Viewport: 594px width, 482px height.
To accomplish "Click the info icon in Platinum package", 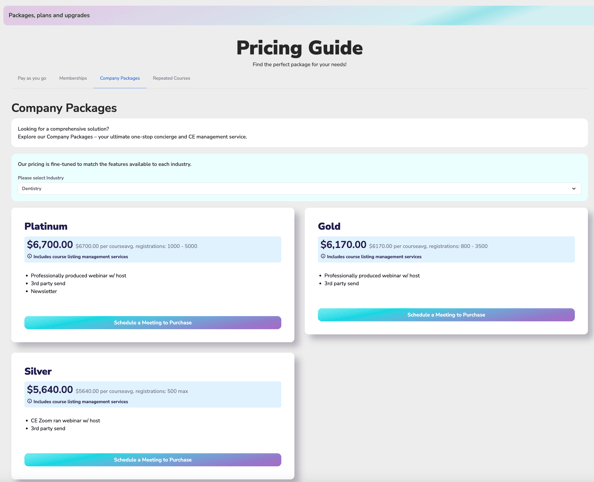I will point(29,257).
